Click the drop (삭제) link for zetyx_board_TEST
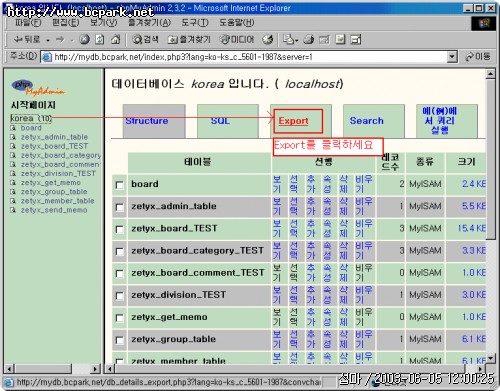 (x=344, y=228)
